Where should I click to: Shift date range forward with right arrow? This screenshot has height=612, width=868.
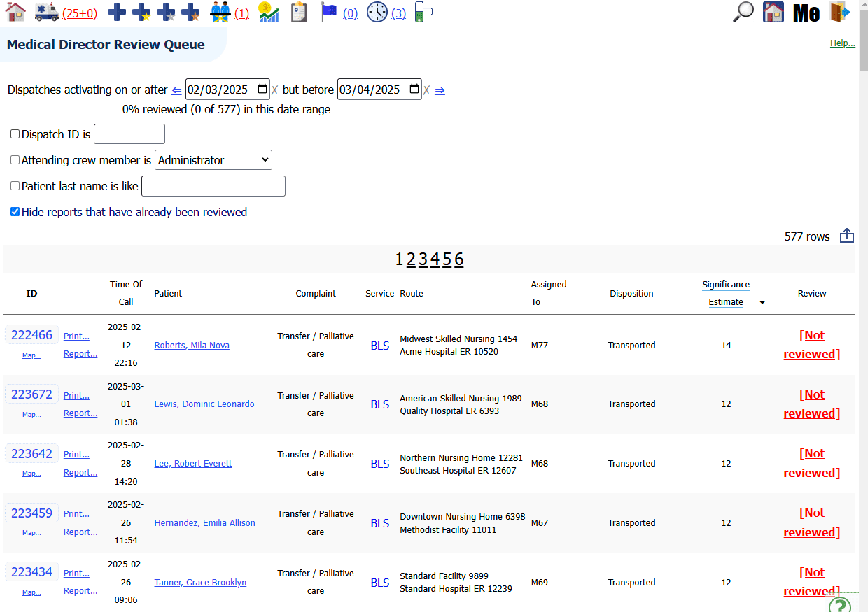(440, 90)
